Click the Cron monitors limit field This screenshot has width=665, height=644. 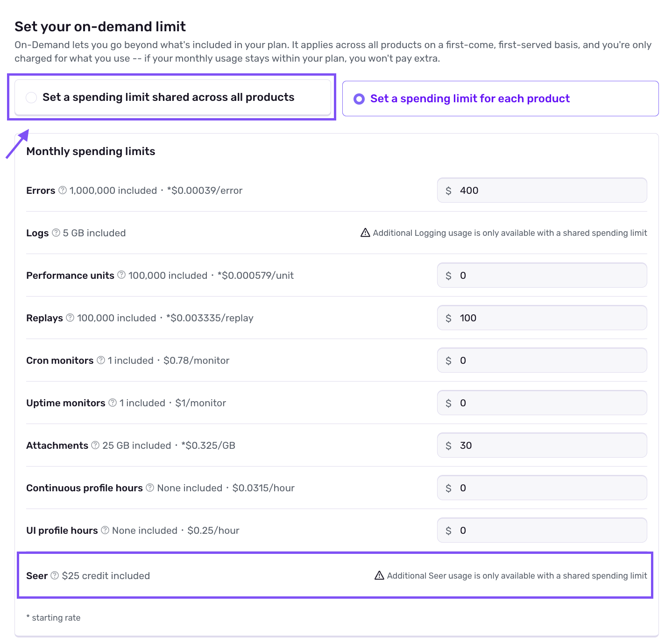542,361
